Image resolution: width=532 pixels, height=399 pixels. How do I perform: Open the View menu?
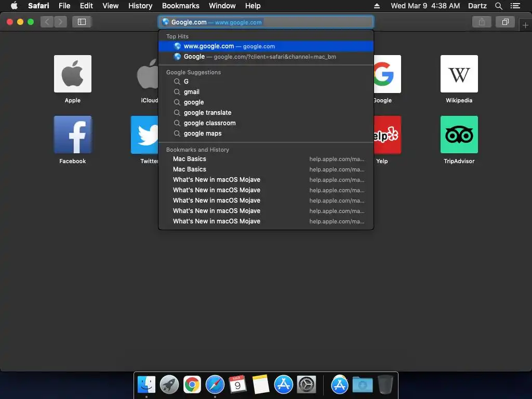point(111,6)
